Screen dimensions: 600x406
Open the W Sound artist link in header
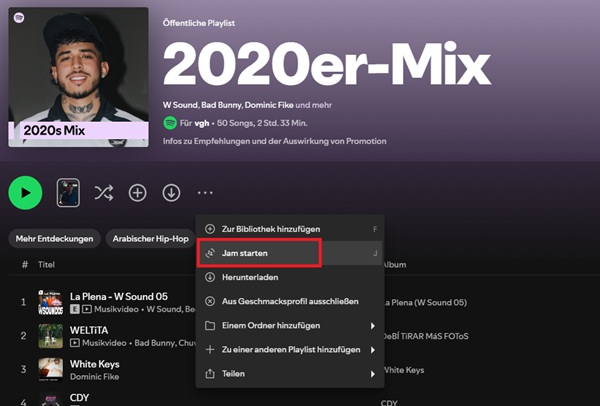180,105
